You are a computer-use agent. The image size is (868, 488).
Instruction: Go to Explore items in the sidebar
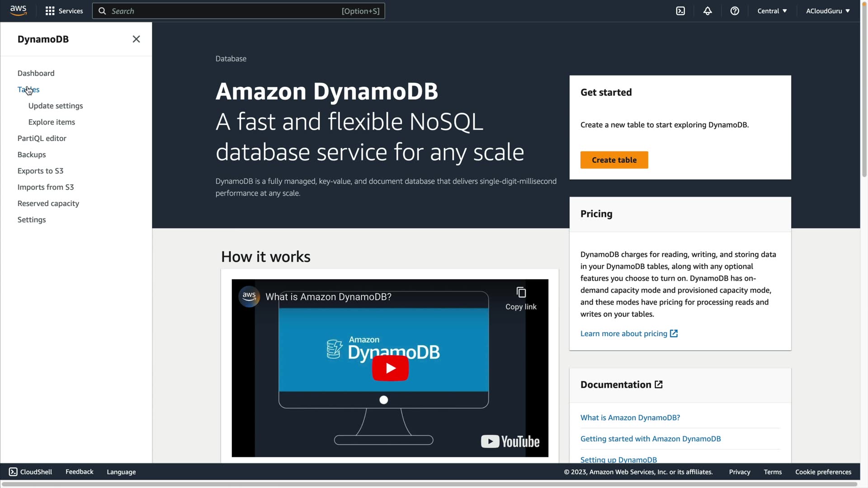coord(52,122)
